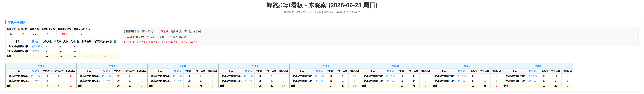The image size is (644, 94).
Task: Click the red 减4人 result cell
Action: 65,34
